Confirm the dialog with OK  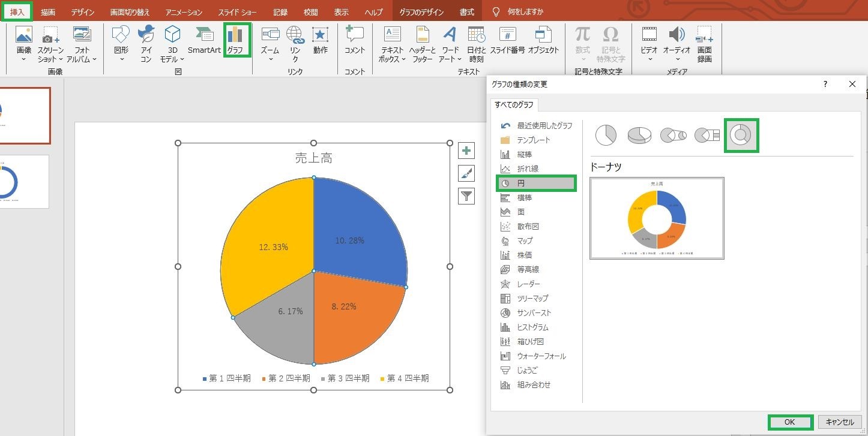(790, 422)
